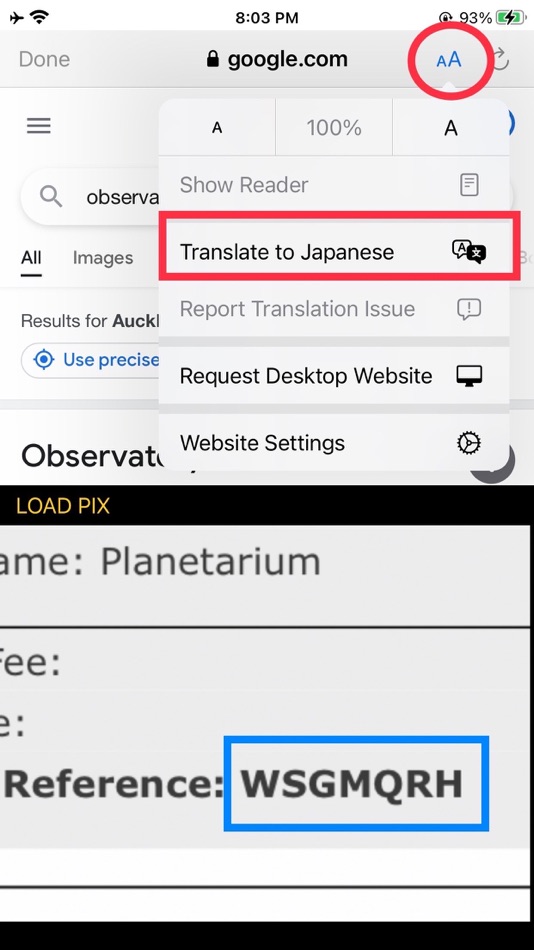
Task: Tap the AA text size button
Action: coord(449,59)
